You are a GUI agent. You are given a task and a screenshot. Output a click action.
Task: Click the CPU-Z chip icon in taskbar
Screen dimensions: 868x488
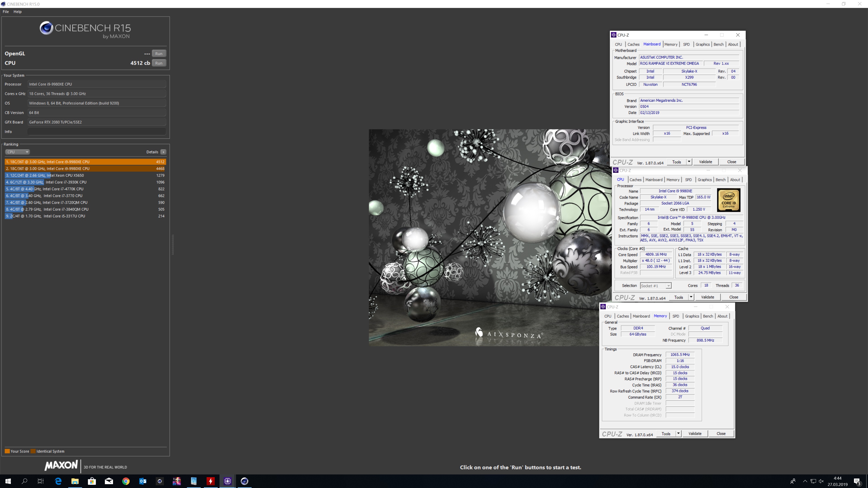click(227, 481)
